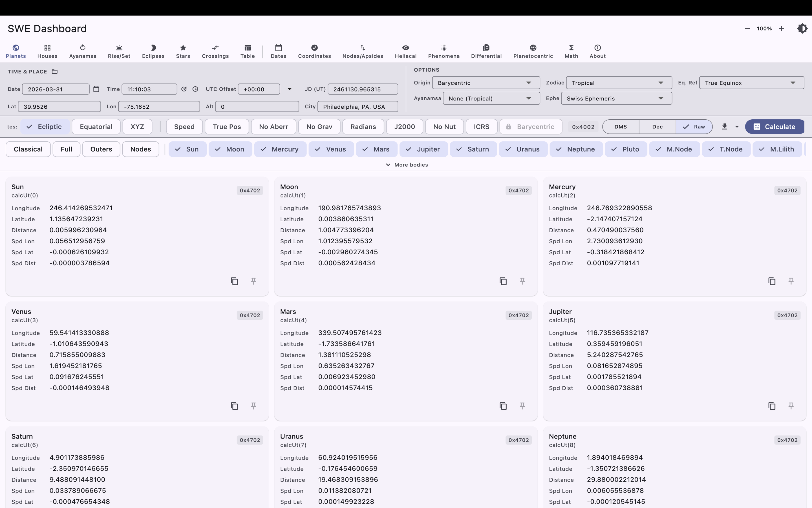
Task: Go to the Nodes/Apsides tab
Action: (x=363, y=51)
